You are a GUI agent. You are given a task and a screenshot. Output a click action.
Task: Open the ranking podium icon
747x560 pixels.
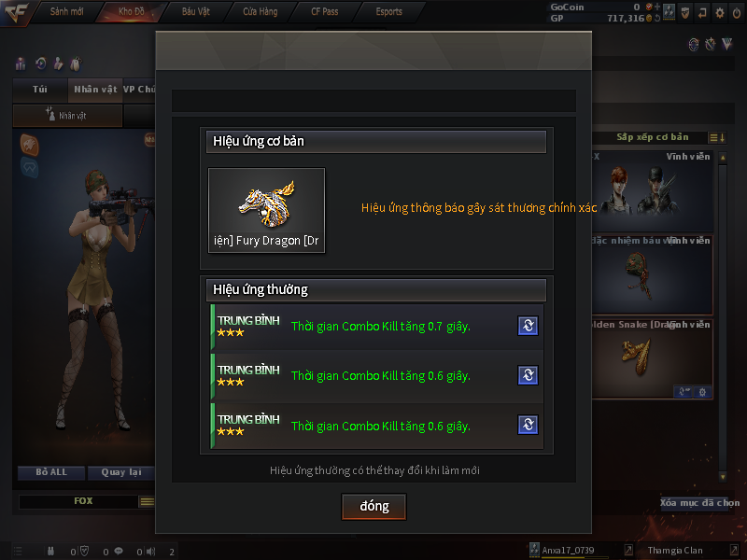click(x=21, y=63)
